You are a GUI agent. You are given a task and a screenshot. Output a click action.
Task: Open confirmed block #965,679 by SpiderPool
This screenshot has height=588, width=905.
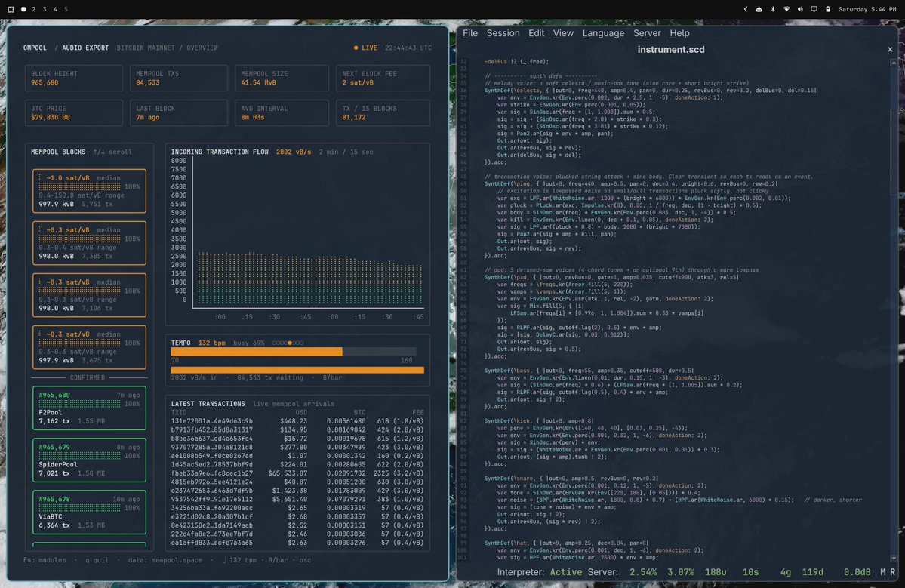90,460
